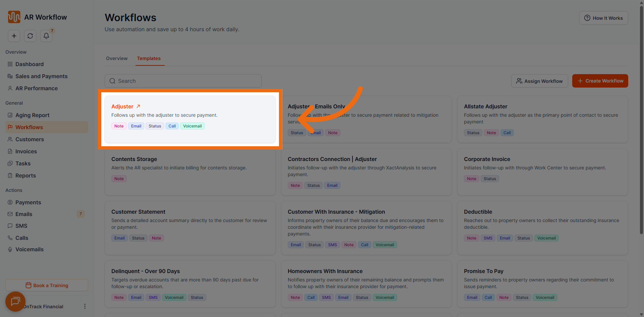This screenshot has width=644, height=317.
Task: Open the three-dot menu next to OnTrack Financial
Action: 85,306
